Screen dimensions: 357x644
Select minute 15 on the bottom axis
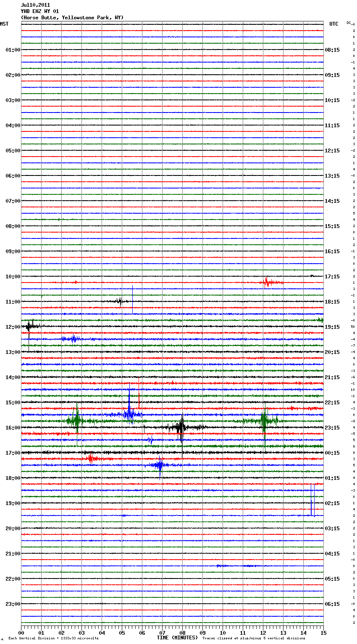(323, 633)
